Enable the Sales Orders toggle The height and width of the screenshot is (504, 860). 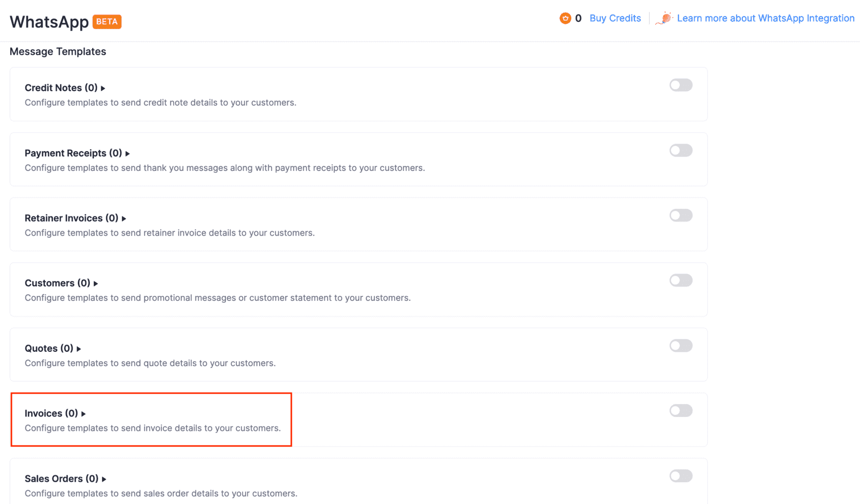681,477
